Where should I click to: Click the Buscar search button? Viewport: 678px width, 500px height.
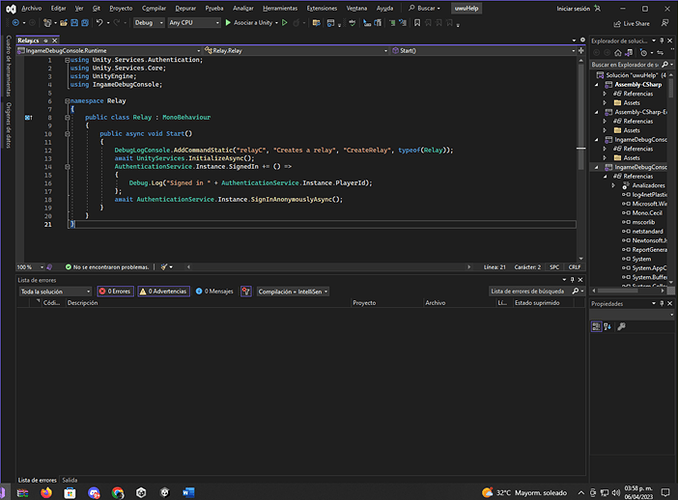tap(425, 8)
